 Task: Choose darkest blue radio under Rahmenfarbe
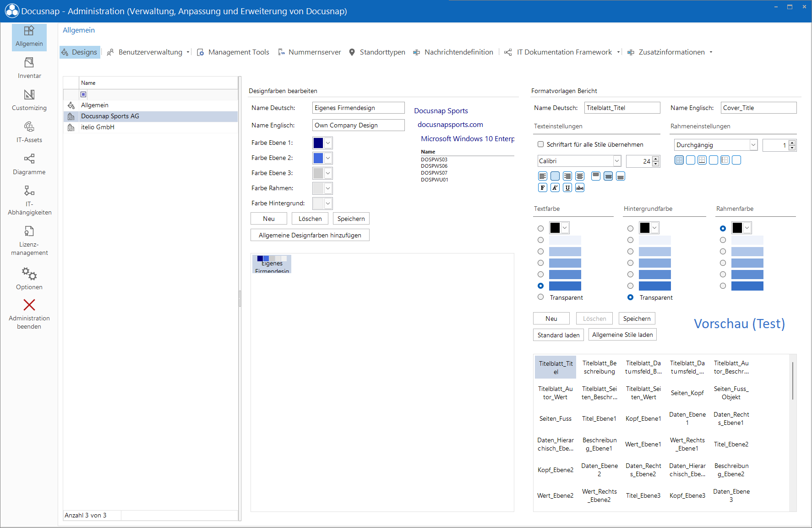point(723,286)
